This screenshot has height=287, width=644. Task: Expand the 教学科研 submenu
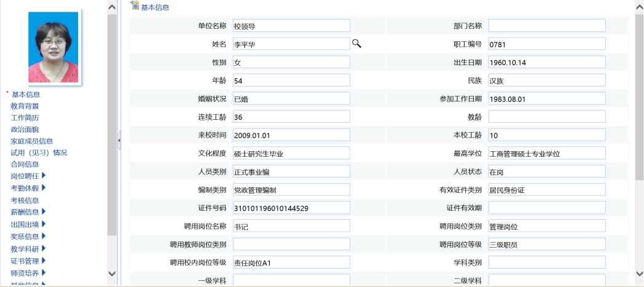click(44, 248)
